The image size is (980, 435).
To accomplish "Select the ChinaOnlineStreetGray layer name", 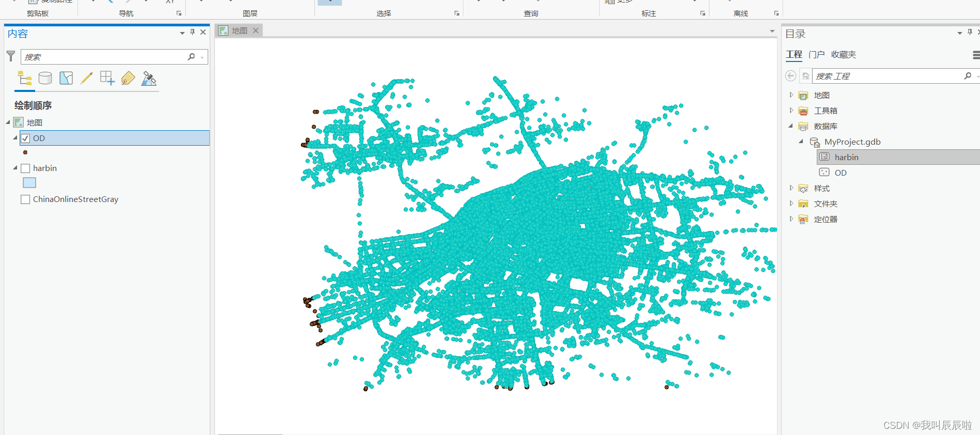I will [x=76, y=199].
